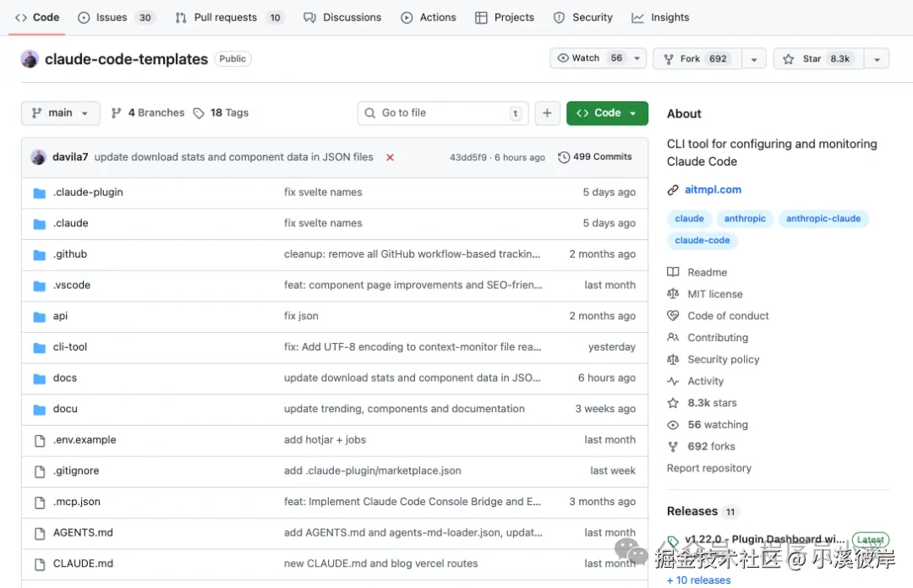Expand the Fork dropdown arrow
Viewport: 913px width, 588px height.
point(754,59)
